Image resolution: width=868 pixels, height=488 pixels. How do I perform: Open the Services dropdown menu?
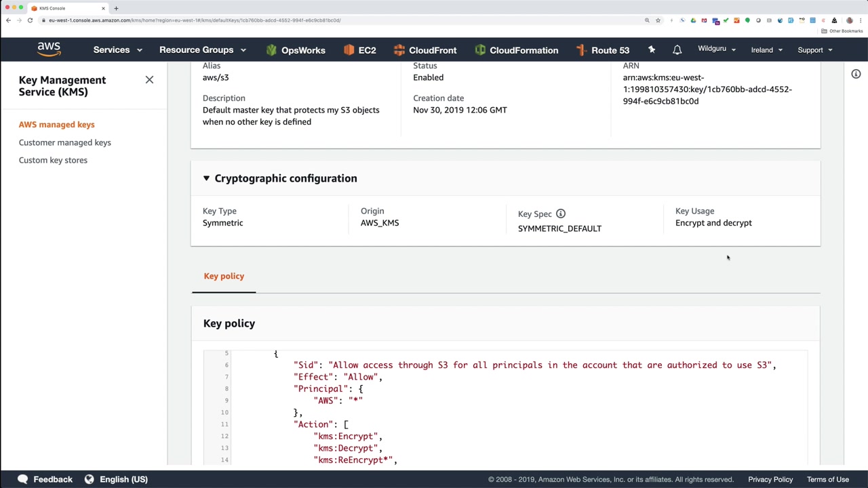117,50
